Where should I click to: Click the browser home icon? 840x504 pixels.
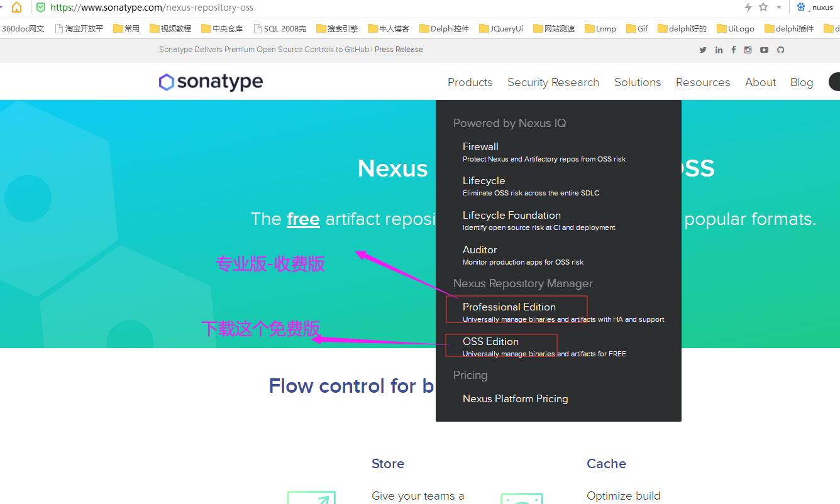[16, 8]
